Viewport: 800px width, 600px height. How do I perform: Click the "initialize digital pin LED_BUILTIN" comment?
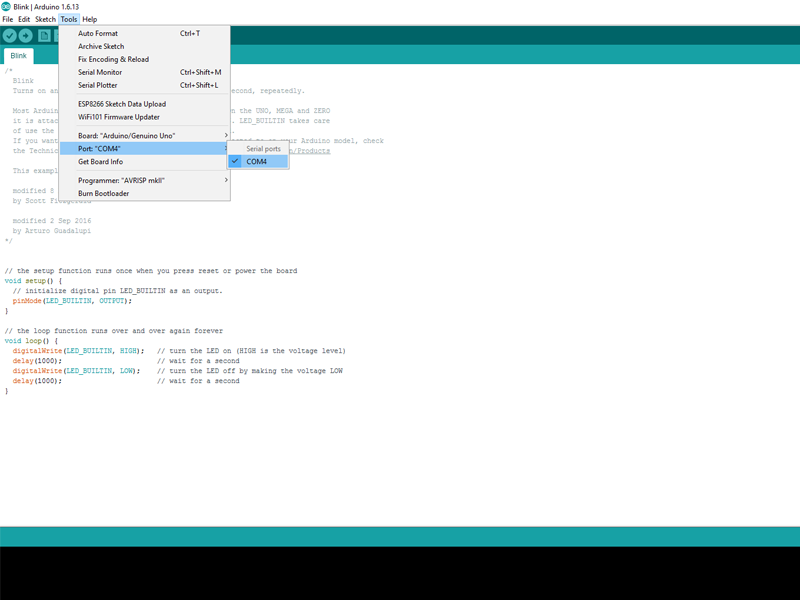(x=117, y=291)
